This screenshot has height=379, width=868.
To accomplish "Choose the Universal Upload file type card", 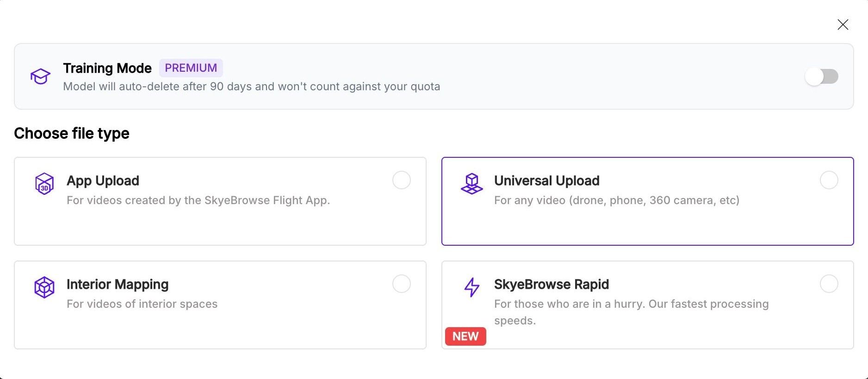I will point(648,201).
